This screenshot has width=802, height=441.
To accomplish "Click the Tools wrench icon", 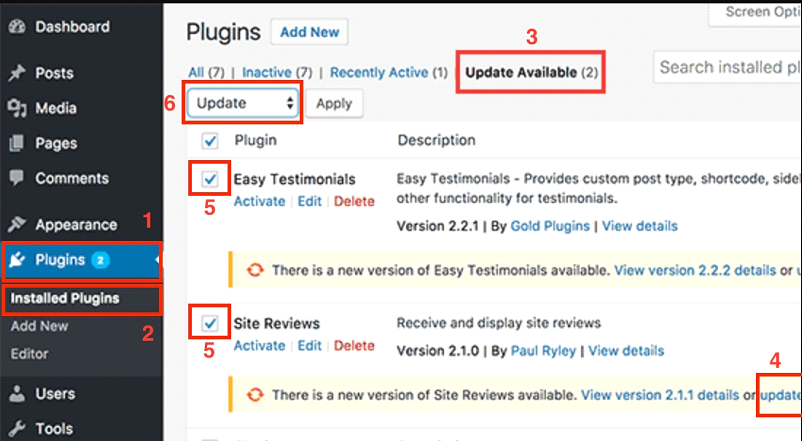I will pyautogui.click(x=17, y=429).
